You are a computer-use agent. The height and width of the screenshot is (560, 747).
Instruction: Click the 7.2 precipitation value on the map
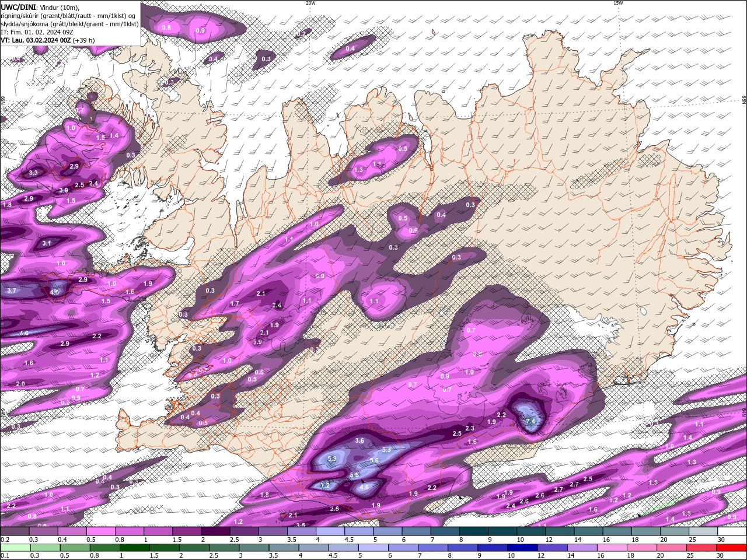pos(325,485)
